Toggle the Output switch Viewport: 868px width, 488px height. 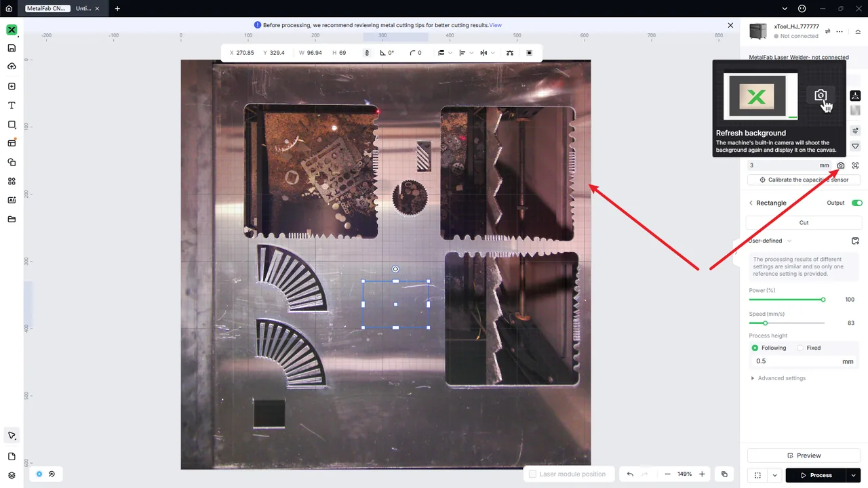click(x=856, y=203)
